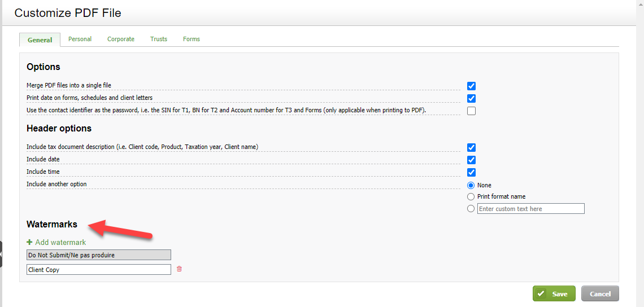644x307 pixels.
Task: Click the green plus icon beside Add watermark
Action: tap(29, 242)
